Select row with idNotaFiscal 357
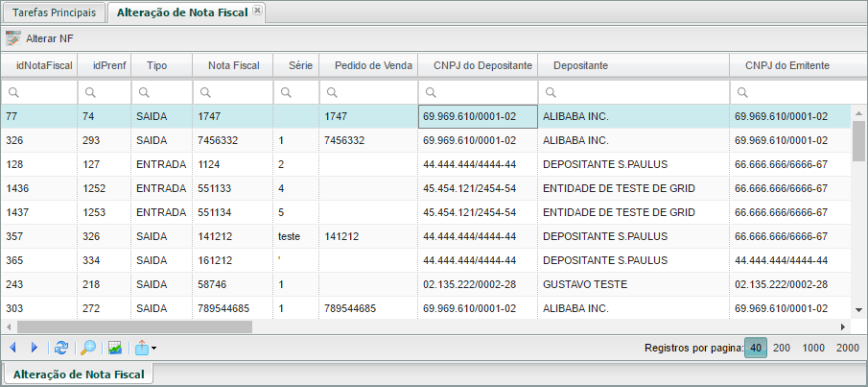The height and width of the screenshot is (387, 868). click(426, 236)
